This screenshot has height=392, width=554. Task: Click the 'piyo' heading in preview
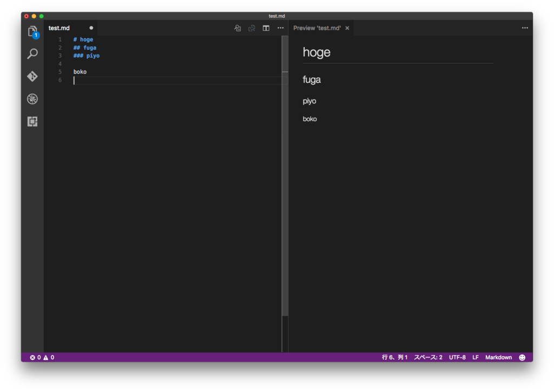(x=309, y=101)
